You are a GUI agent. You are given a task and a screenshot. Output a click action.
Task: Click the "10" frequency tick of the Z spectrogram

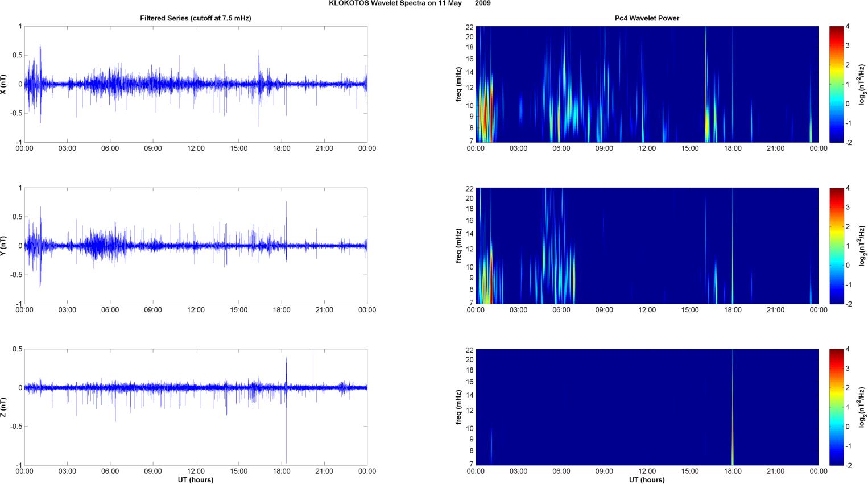470,428
